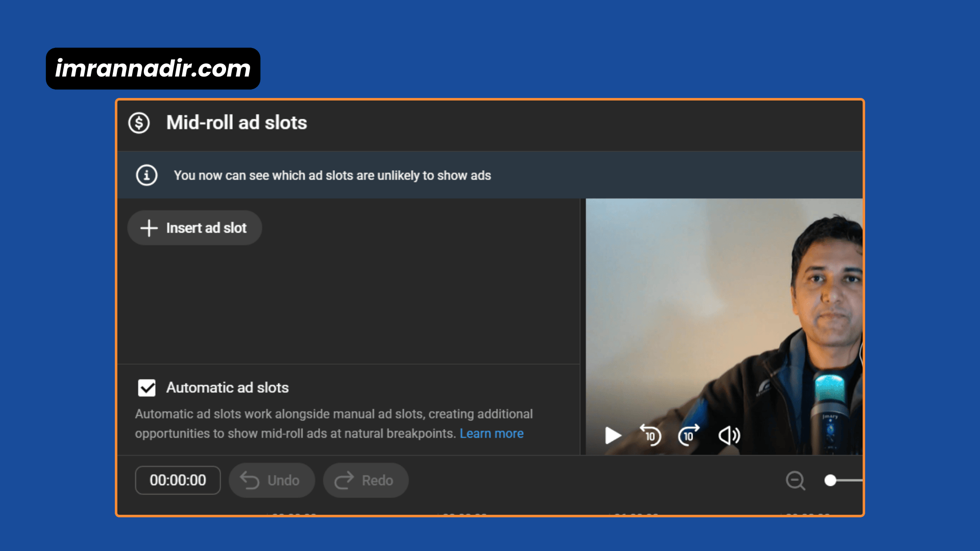Click the dollar monetization icon
980x551 pixels.
pyautogui.click(x=138, y=123)
